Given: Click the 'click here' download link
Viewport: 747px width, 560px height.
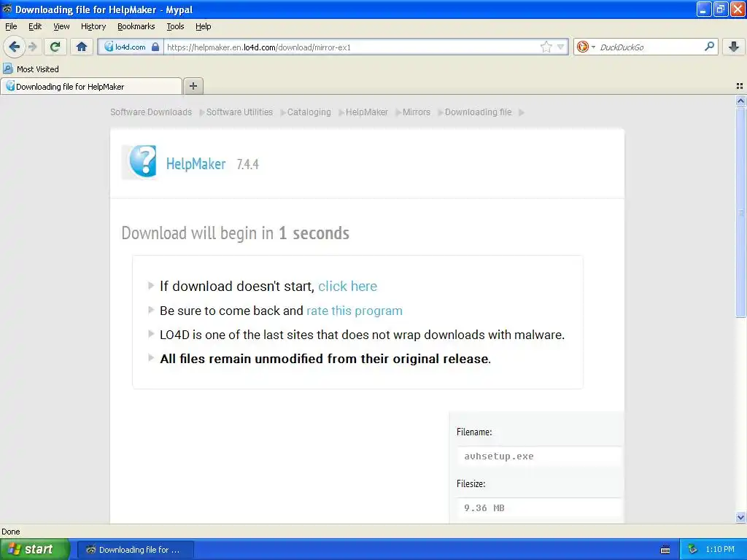Looking at the screenshot, I should pos(347,286).
